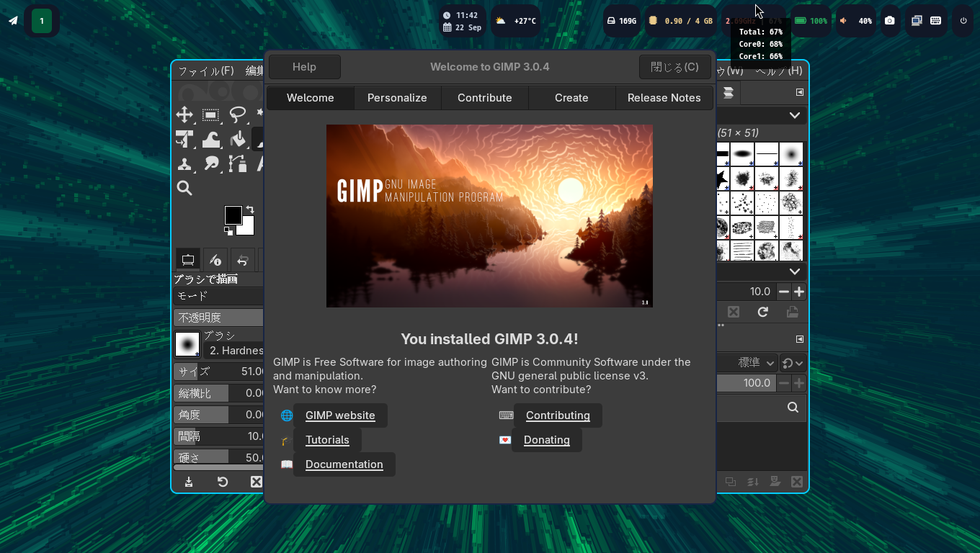Viewport: 980px width, 553px height.
Task: Open the Donating link
Action: coord(547,440)
